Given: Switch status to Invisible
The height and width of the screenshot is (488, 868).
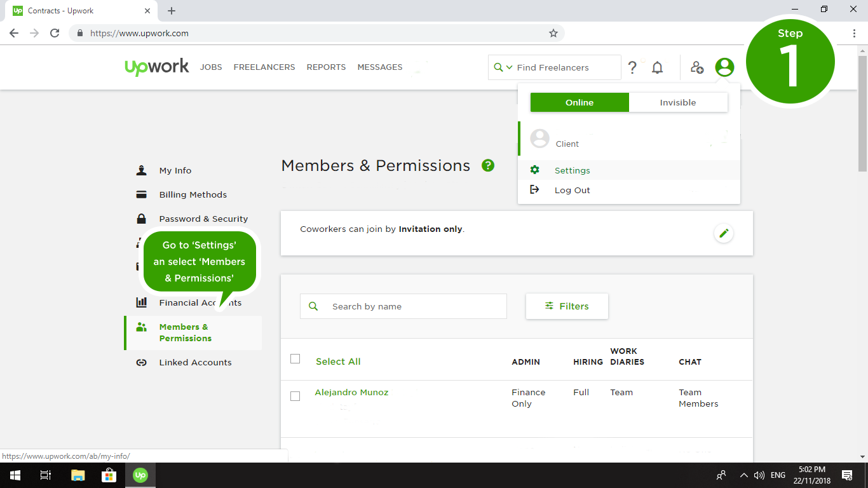Looking at the screenshot, I should [x=678, y=102].
